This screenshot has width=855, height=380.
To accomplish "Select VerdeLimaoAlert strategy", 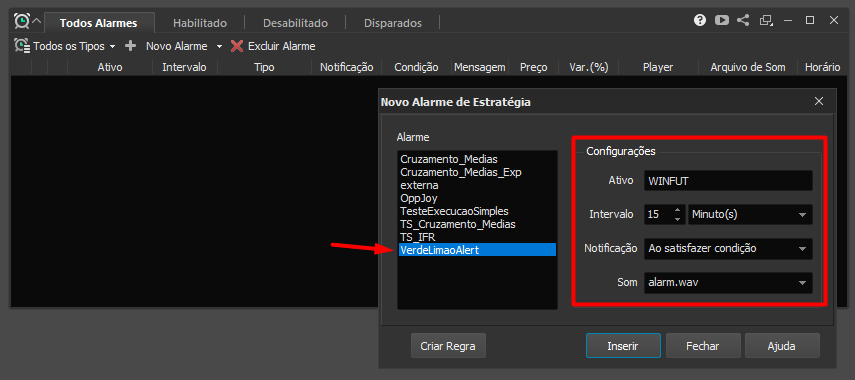I will coord(477,250).
